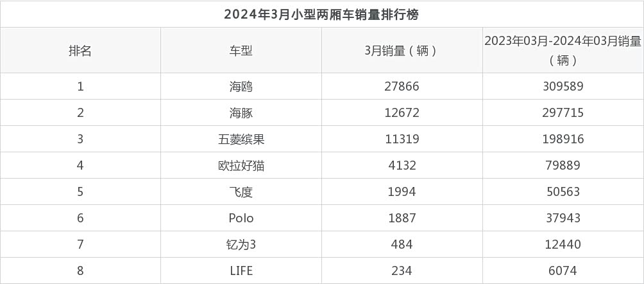Click the March sales value 4132

pyautogui.click(x=402, y=166)
